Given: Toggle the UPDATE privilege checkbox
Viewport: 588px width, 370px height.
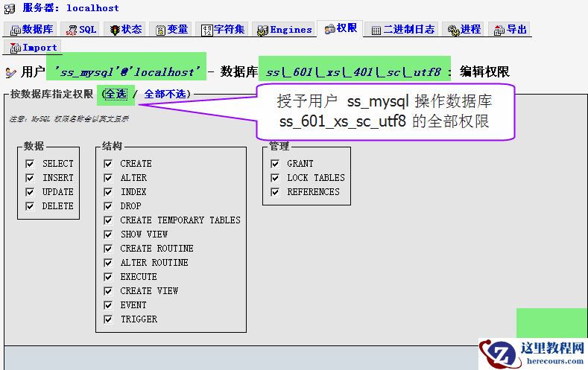Looking at the screenshot, I should (x=30, y=192).
